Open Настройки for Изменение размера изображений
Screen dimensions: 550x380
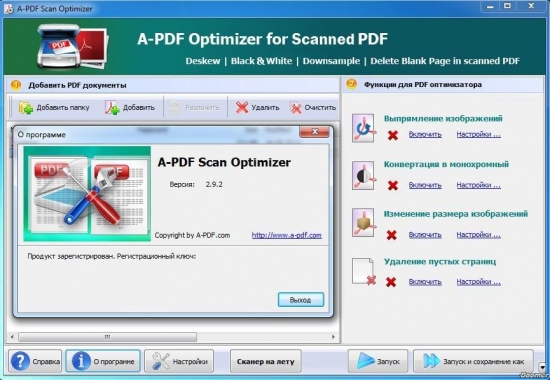(478, 235)
